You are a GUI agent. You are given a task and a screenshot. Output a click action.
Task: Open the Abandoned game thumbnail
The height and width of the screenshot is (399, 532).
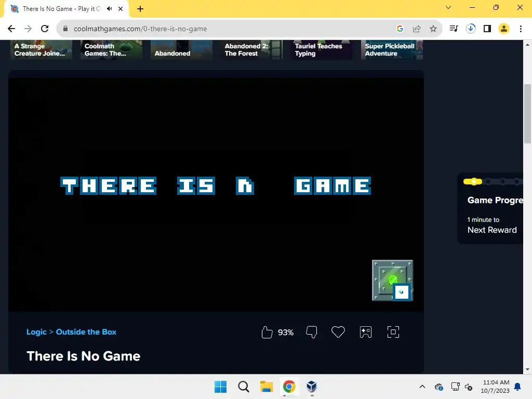click(x=181, y=50)
